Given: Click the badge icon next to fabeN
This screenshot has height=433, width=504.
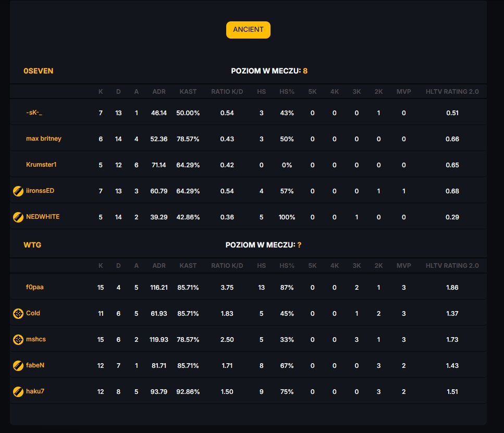Looking at the screenshot, I should [18, 365].
